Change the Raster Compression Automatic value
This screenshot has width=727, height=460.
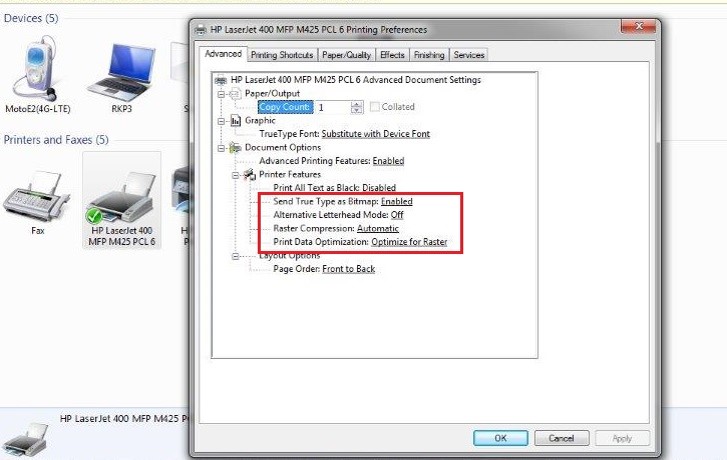pos(378,229)
